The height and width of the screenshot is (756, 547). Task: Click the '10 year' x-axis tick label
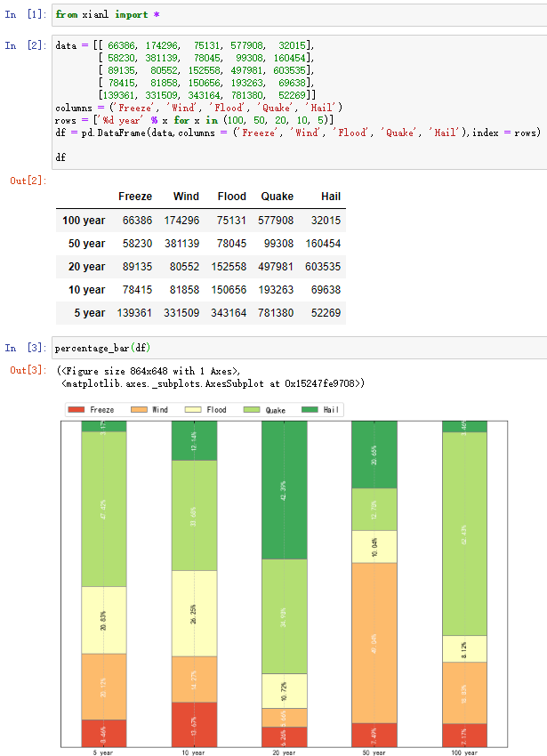(x=193, y=752)
